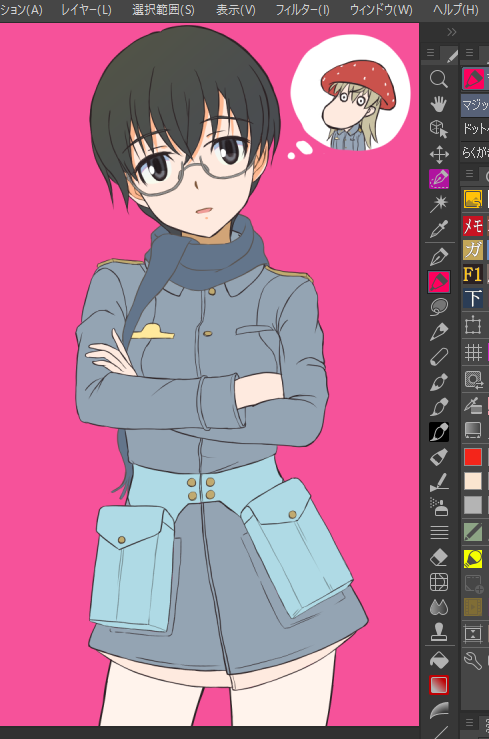
Task: Open the 選択範囲(S) menu
Action: [163, 9]
